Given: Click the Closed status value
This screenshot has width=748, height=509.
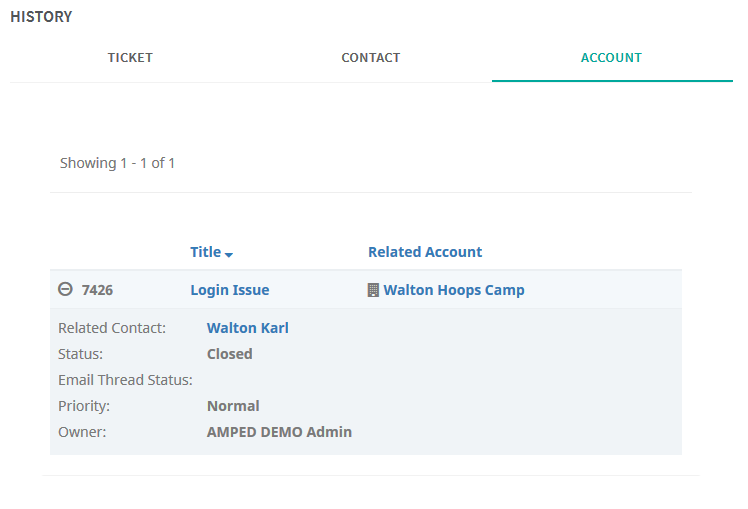Looking at the screenshot, I should [x=229, y=354].
